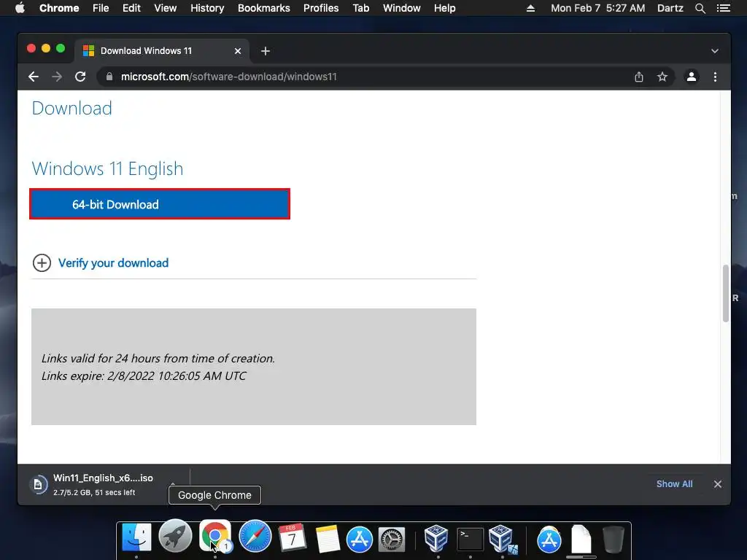
Task: Open Terminal from the dock
Action: (471, 539)
